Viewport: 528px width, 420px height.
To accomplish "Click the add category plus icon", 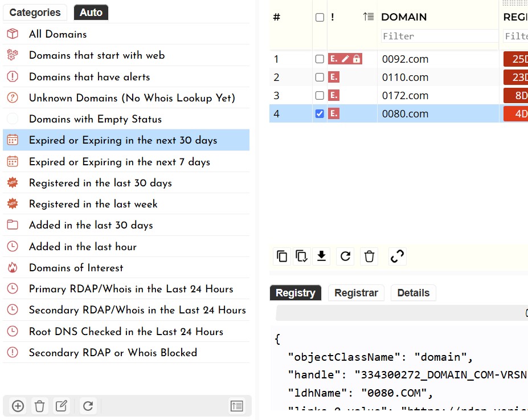I will pyautogui.click(x=18, y=406).
